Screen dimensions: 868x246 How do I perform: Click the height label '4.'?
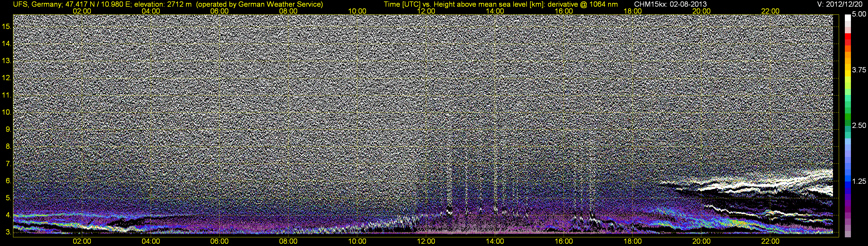8,215
